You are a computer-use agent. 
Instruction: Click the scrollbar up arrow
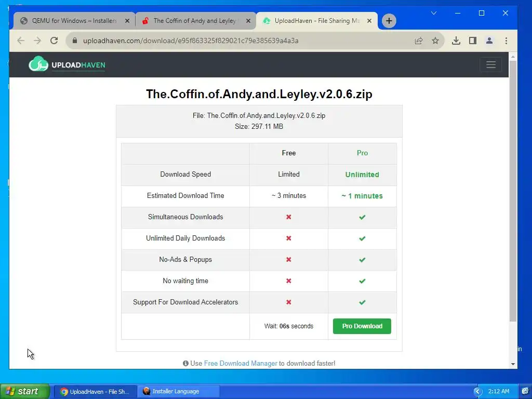[x=513, y=57]
